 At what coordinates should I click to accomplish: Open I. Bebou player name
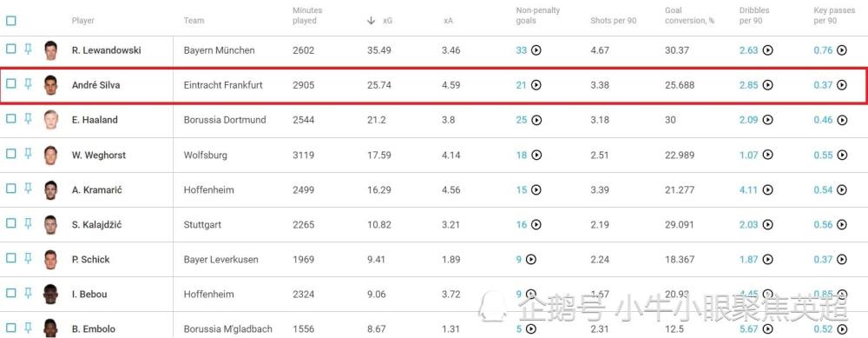coord(89,295)
